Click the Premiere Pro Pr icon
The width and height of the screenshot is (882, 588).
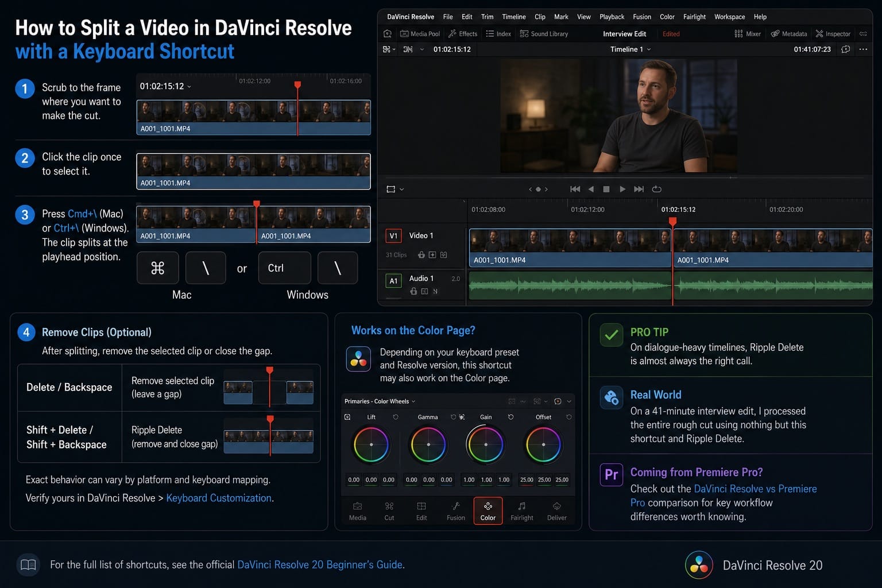(611, 474)
